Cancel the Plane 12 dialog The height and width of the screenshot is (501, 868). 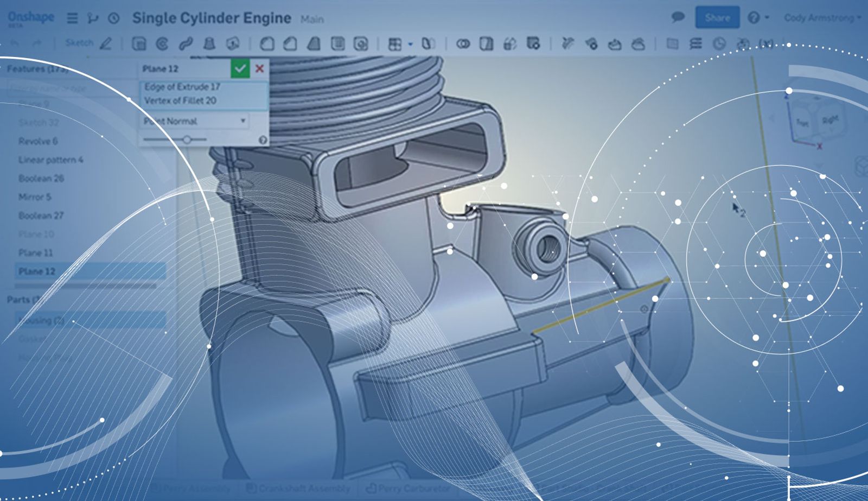tap(260, 68)
